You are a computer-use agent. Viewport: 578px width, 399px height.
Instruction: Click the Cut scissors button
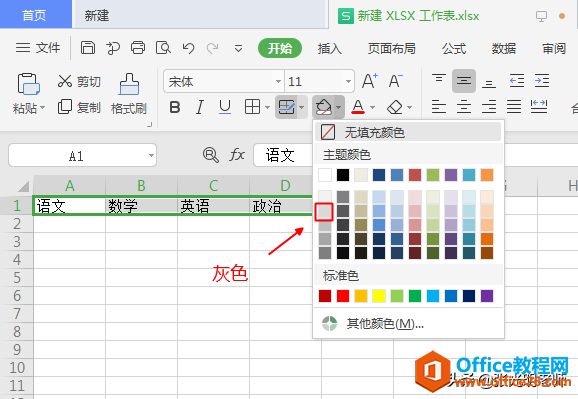pyautogui.click(x=79, y=81)
